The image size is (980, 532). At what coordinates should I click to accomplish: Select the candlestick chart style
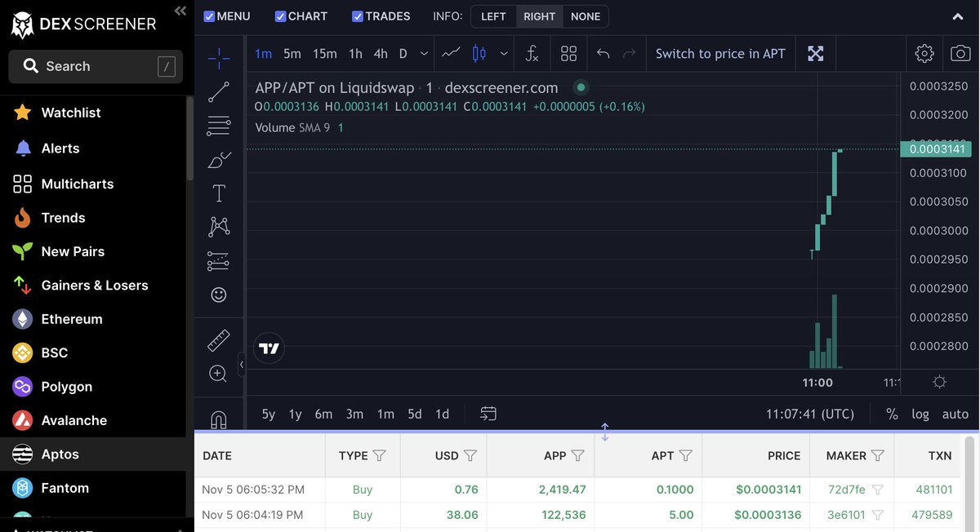point(479,54)
